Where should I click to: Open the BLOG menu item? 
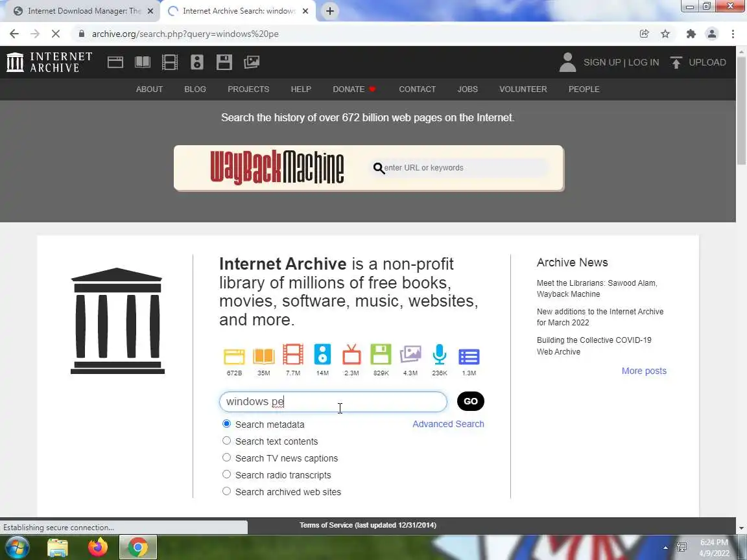[x=195, y=89]
